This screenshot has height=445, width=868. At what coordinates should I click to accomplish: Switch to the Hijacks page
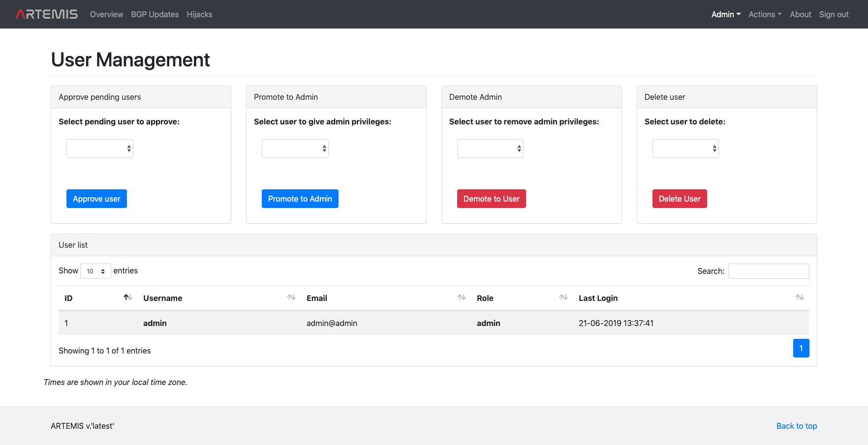coord(199,14)
